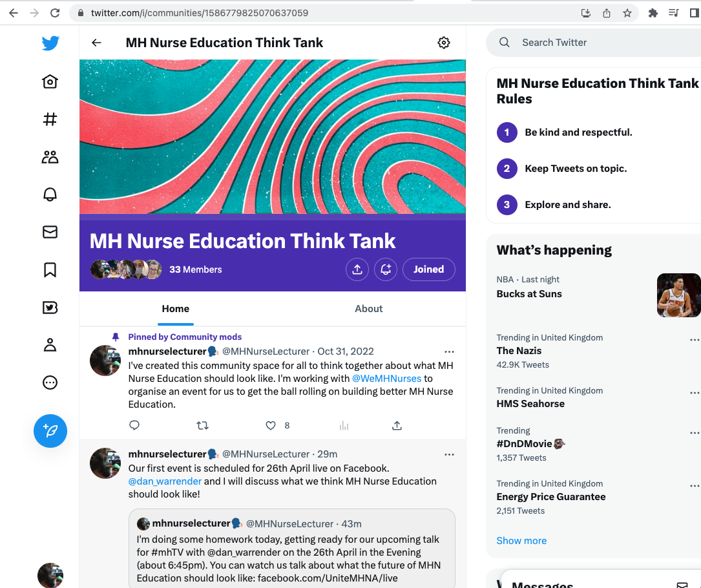Open Energy Price Guarantee trending topic

pyautogui.click(x=551, y=497)
